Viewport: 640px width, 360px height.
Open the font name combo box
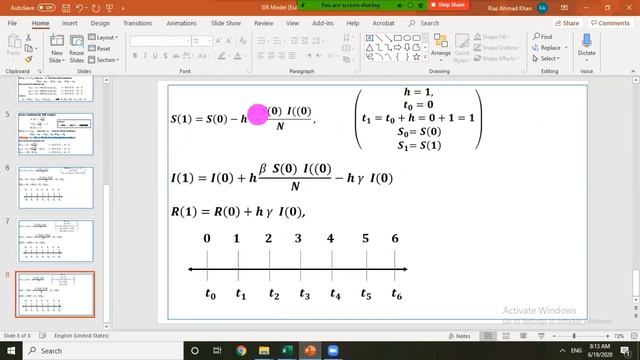[x=160, y=41]
